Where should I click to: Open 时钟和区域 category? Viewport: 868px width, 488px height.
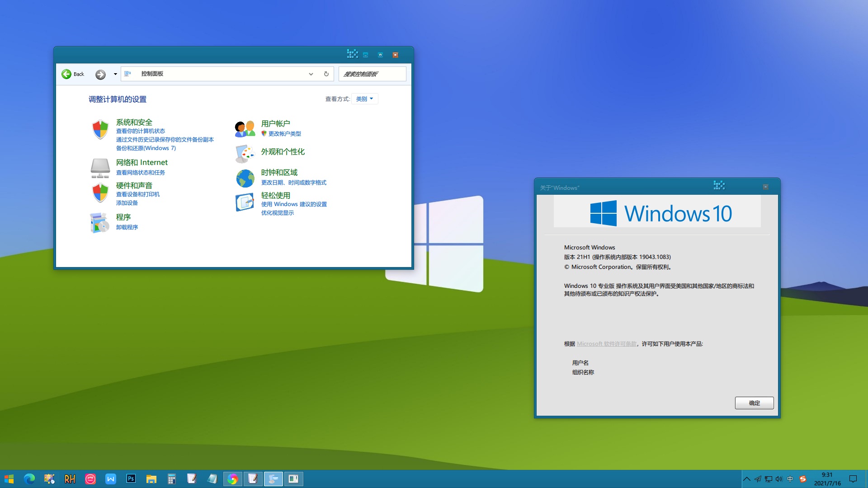pos(279,172)
